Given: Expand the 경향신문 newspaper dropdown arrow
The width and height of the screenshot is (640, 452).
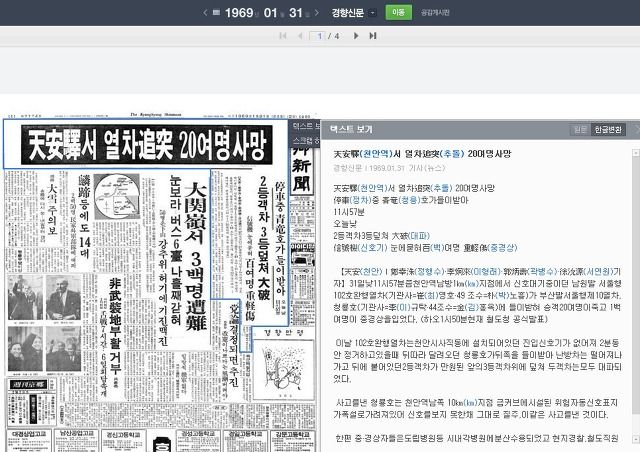Looking at the screenshot, I should [x=372, y=13].
